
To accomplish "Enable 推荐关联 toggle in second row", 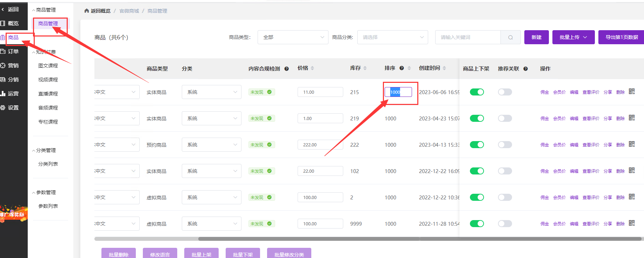I will [x=505, y=118].
